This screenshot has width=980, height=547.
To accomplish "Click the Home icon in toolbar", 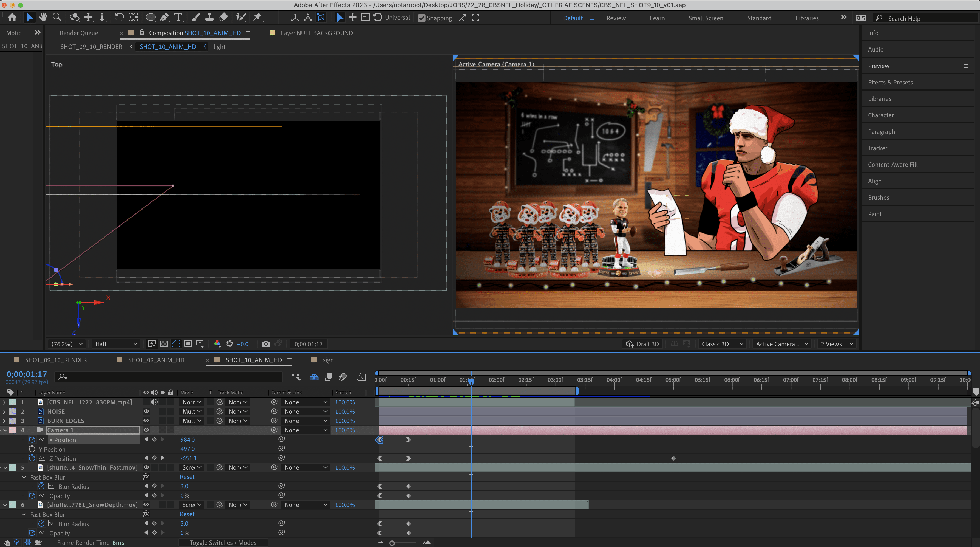I will click(12, 17).
